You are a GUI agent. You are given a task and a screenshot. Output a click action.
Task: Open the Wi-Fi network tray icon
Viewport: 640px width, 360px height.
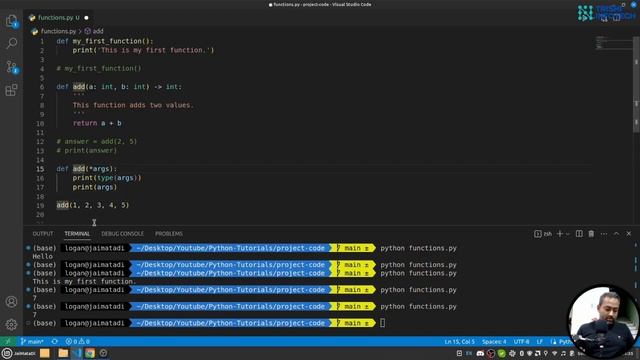(x=554, y=353)
